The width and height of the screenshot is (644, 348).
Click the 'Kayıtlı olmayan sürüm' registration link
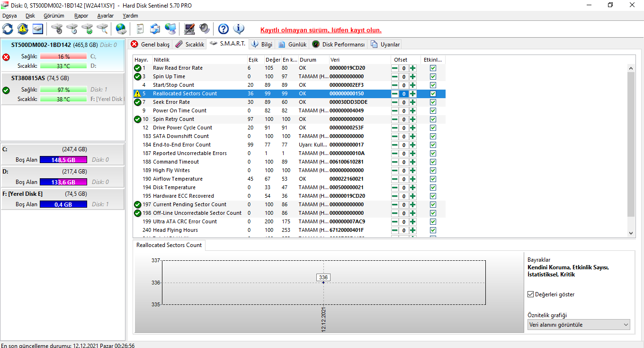pyautogui.click(x=321, y=30)
